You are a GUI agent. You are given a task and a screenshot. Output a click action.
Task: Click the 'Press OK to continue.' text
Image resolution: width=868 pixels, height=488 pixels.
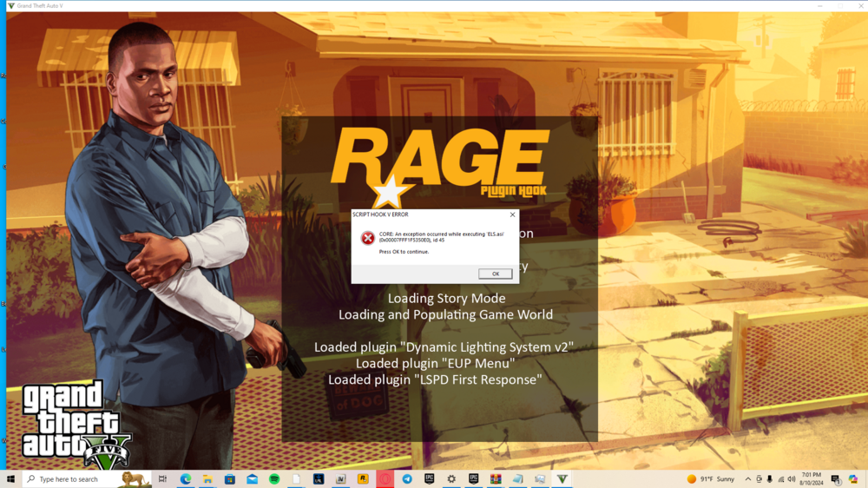[404, 252]
